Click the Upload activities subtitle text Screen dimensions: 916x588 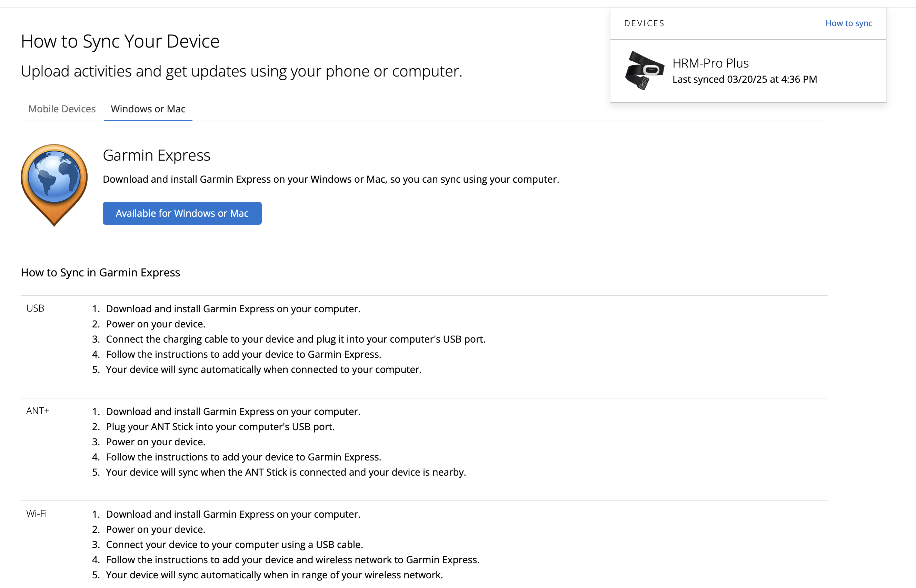click(241, 71)
